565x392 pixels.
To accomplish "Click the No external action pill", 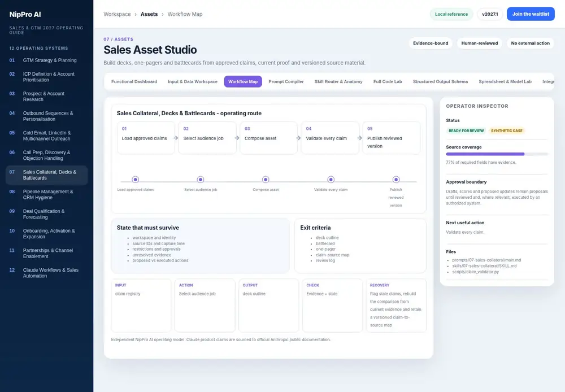I will 530,43.
